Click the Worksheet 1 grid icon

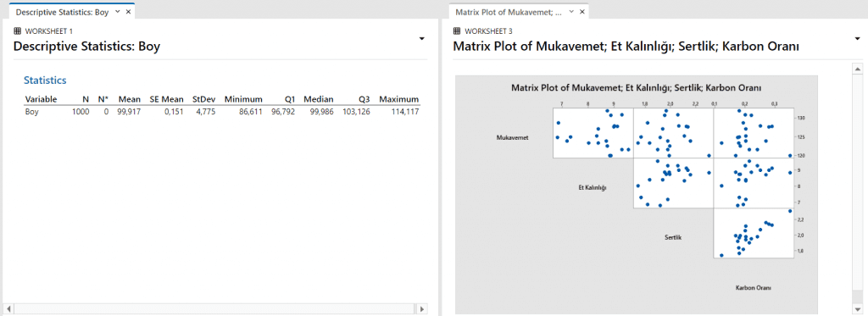pyautogui.click(x=17, y=31)
